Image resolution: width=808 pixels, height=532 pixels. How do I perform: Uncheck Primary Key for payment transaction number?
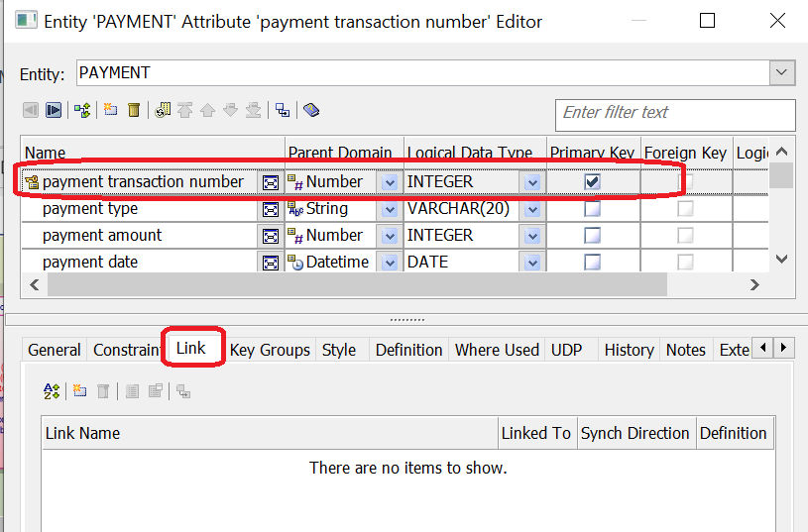click(x=593, y=181)
